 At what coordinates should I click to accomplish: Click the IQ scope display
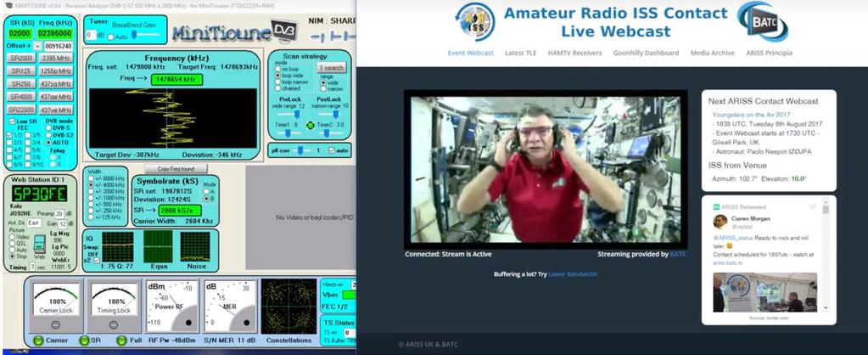117,246
